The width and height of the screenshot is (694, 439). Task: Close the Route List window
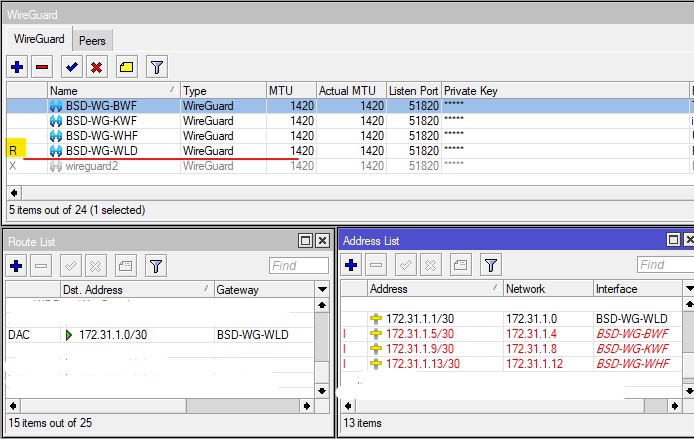point(323,241)
